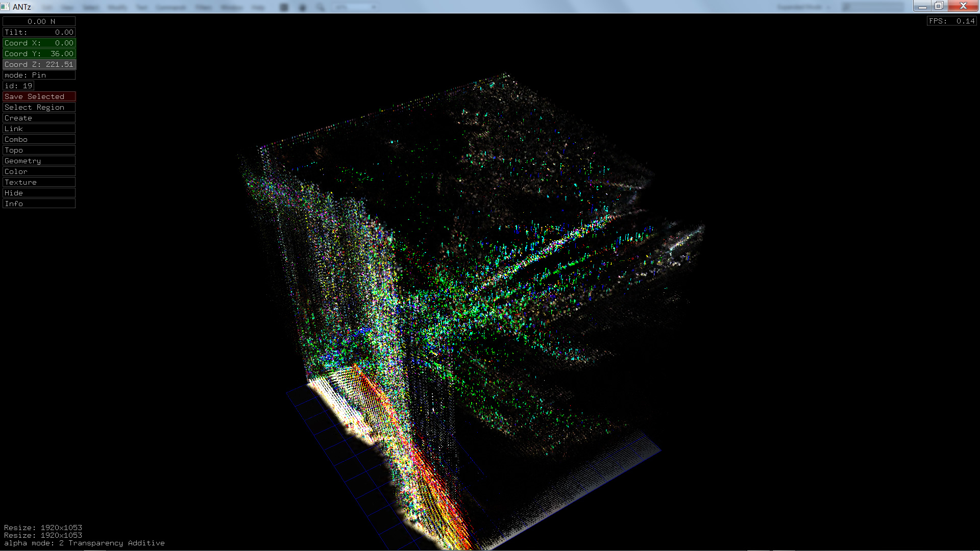
Task: Select the Geometry entry
Action: click(x=39, y=161)
